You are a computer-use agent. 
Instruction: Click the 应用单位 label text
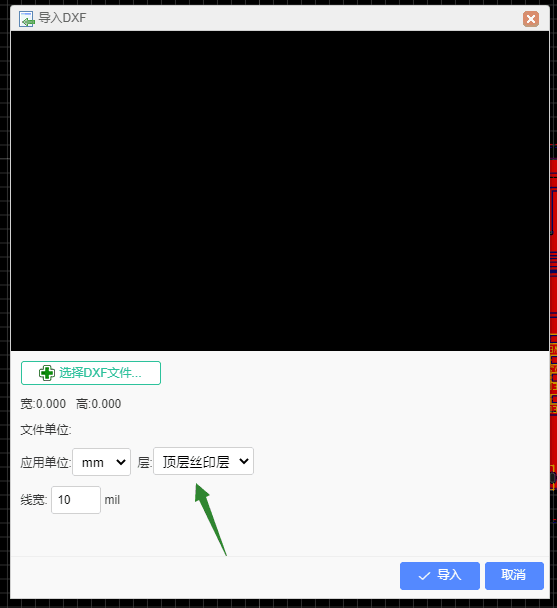coord(46,463)
